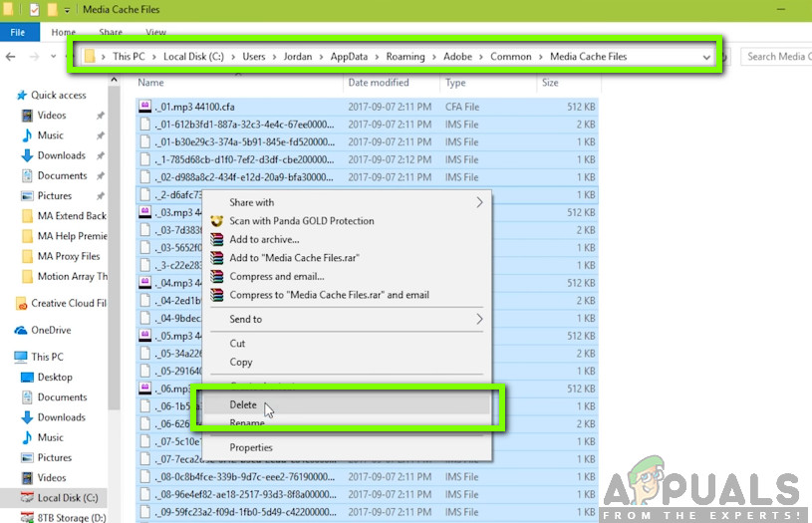Select file ._08-0c8b4fce-339b-9d7c-eee2-76190000...

pos(367,477)
